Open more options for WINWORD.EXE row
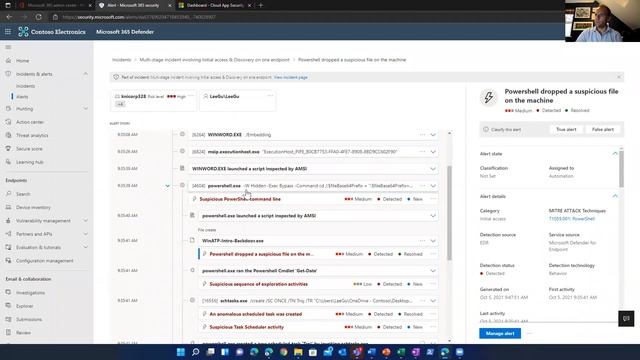 (422, 135)
